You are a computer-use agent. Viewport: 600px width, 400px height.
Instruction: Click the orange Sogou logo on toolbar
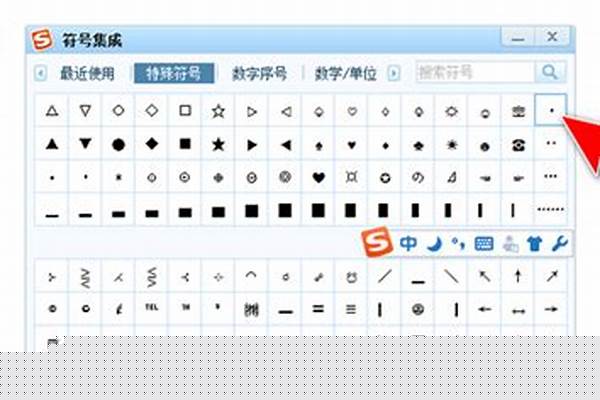(x=377, y=242)
